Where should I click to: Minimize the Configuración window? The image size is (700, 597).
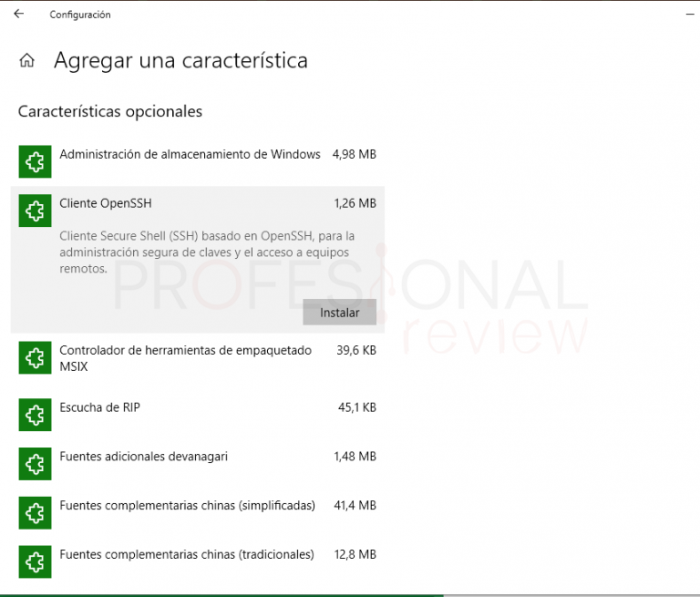pyautogui.click(x=690, y=15)
